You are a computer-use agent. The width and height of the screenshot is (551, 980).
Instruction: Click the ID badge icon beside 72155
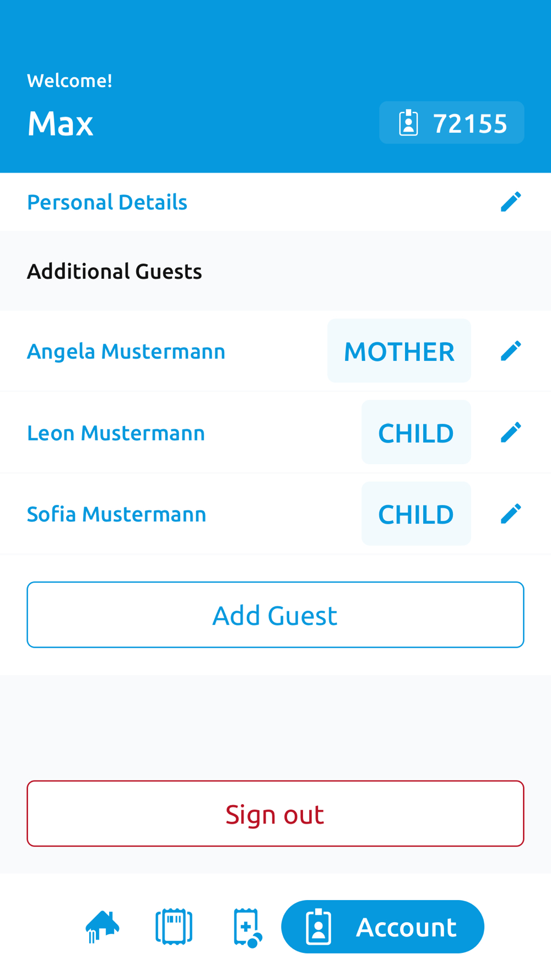coord(408,122)
